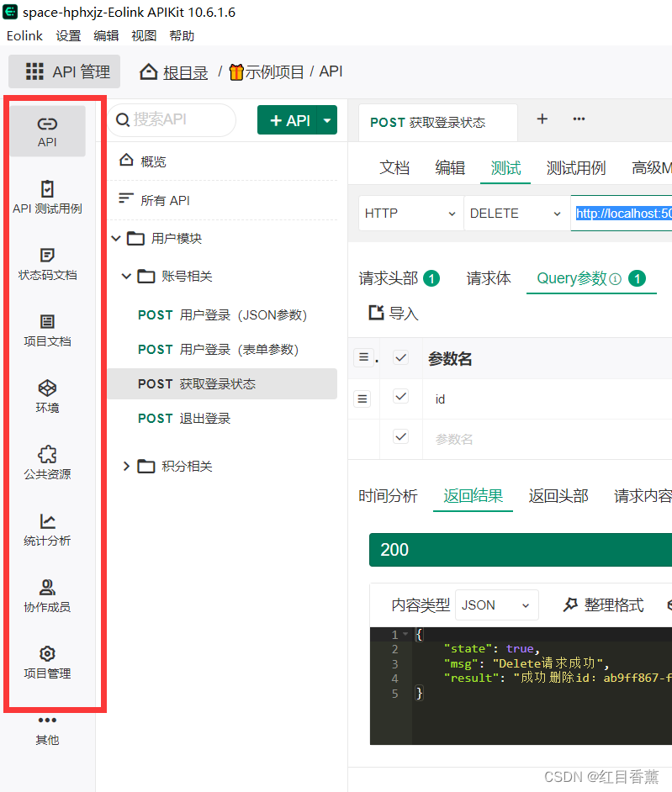Click the 导入 button text
The width and height of the screenshot is (672, 792).
(404, 313)
